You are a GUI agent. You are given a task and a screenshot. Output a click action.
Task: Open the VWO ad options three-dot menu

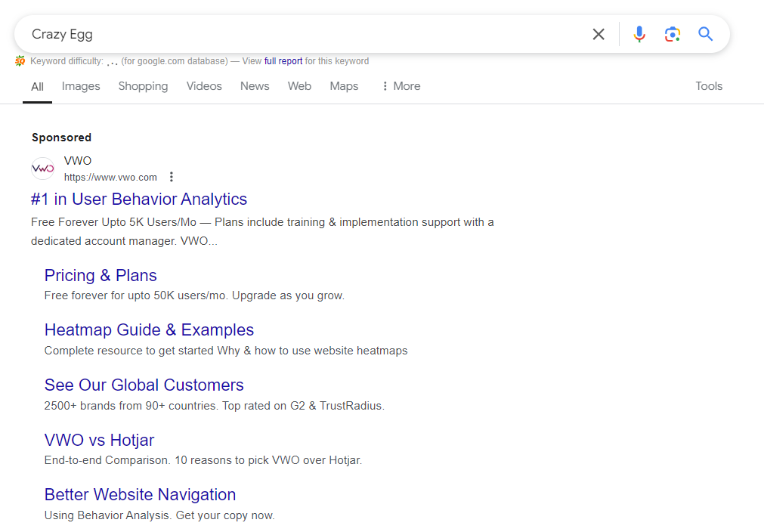pos(171,177)
